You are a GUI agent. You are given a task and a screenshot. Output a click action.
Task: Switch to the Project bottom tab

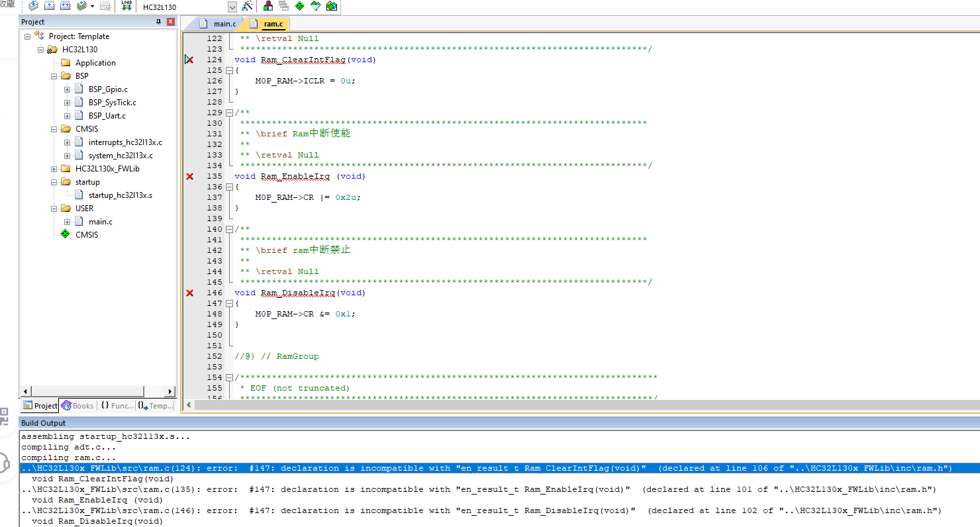(40, 406)
